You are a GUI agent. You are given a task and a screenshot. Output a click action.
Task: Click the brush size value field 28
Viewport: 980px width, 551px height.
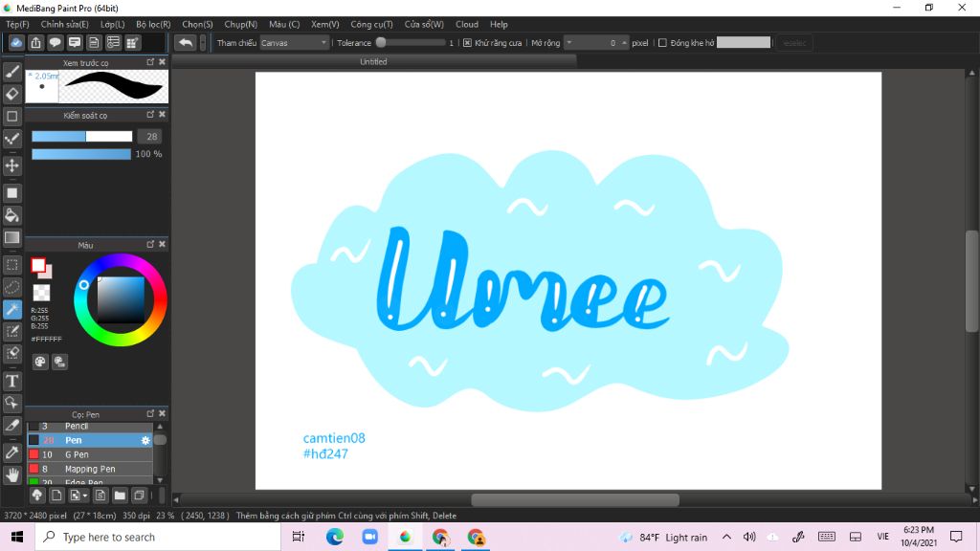click(149, 136)
